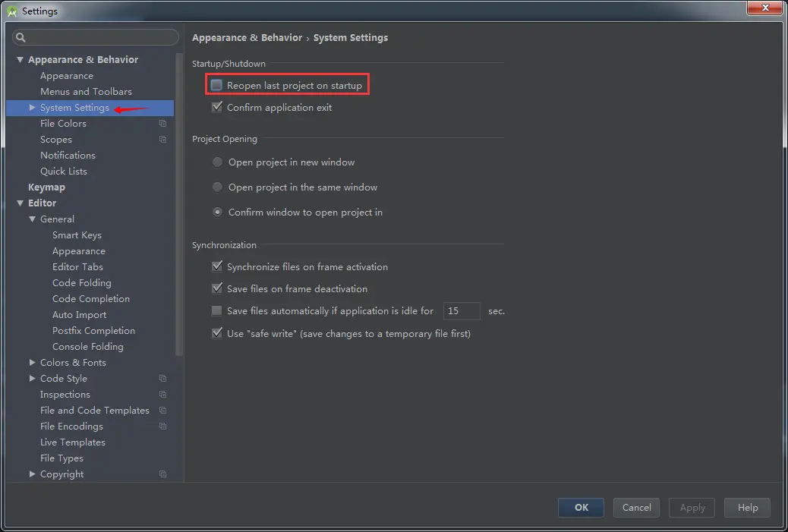Collapse the General node

click(32, 219)
